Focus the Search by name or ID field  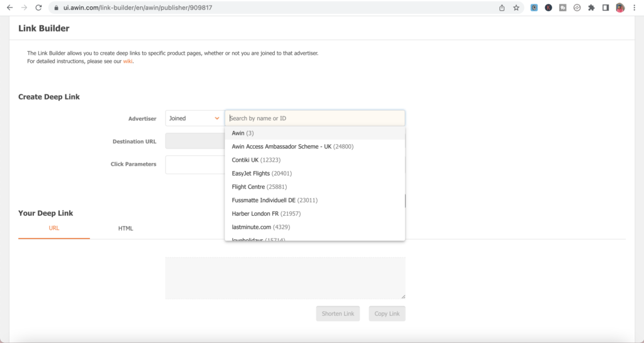click(315, 118)
